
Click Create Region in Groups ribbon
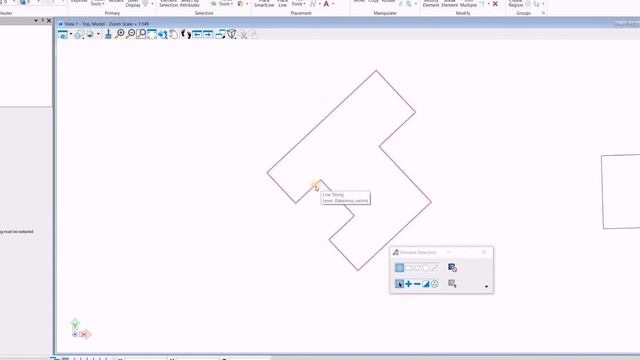click(x=516, y=4)
